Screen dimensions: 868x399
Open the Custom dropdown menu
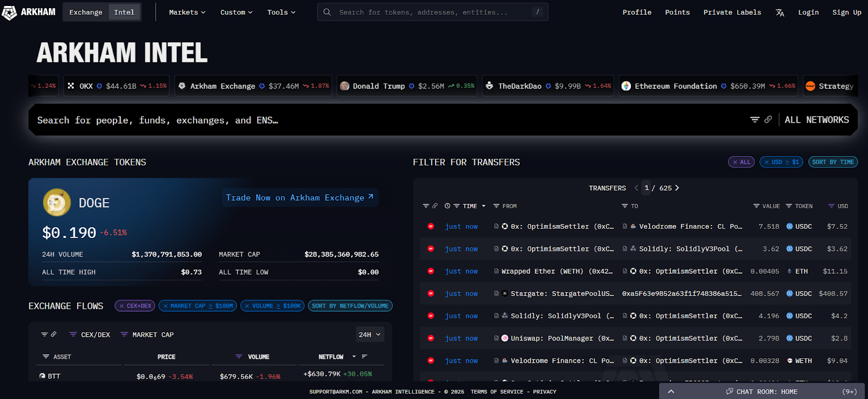coord(236,12)
